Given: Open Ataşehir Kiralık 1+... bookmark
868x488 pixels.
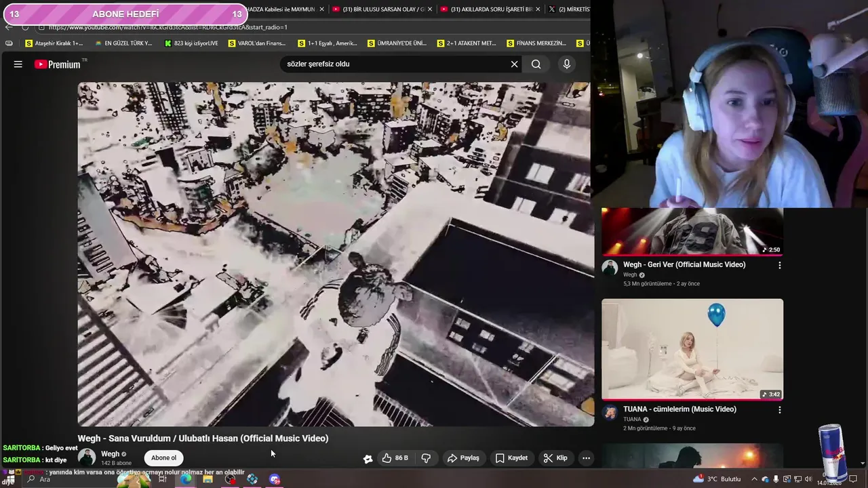Looking at the screenshot, I should click(54, 43).
